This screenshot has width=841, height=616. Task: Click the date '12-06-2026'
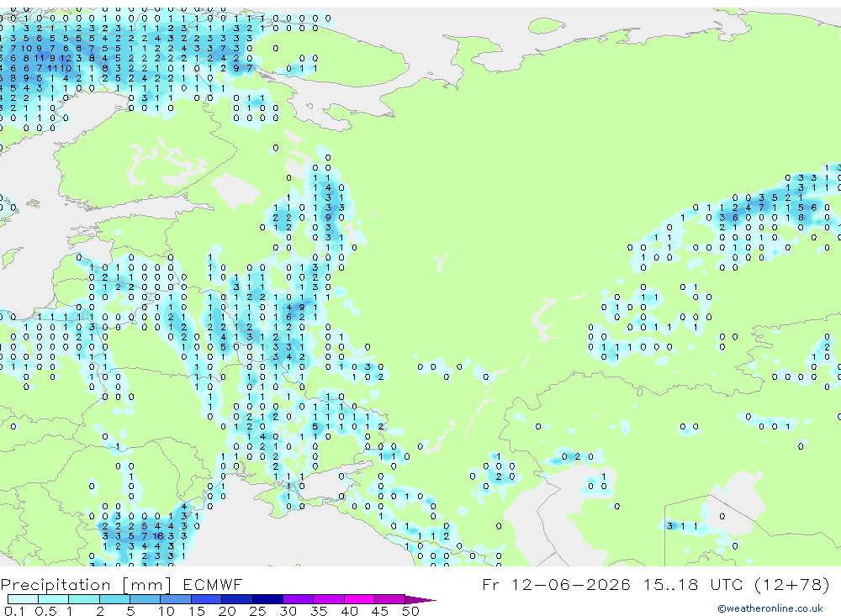tap(571, 584)
